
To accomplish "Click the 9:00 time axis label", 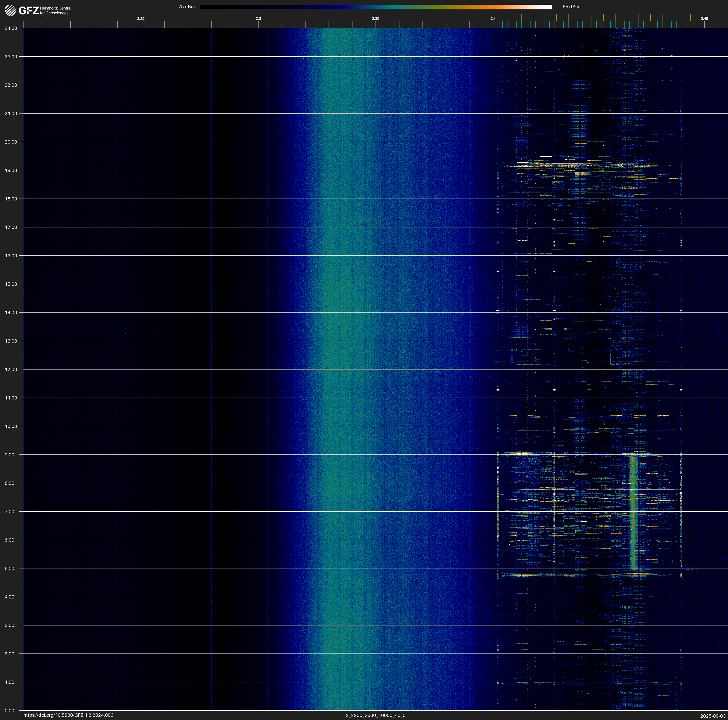I will coord(10,455).
